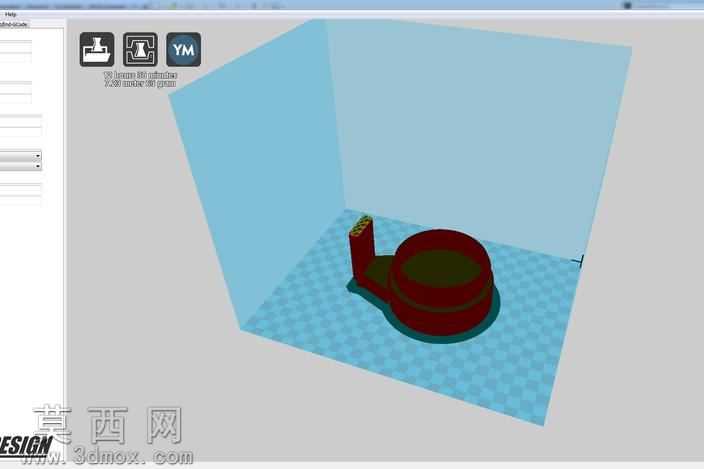This screenshot has height=469, width=704.
Task: Open the YM YouMagine share icon
Action: pos(184,49)
